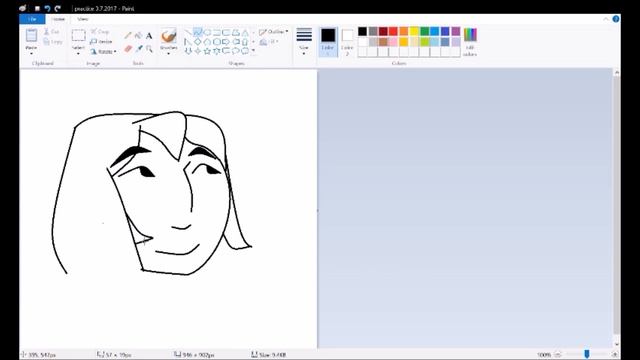
Task: Click the vertical scrollbar up arrow
Action: click(617, 72)
